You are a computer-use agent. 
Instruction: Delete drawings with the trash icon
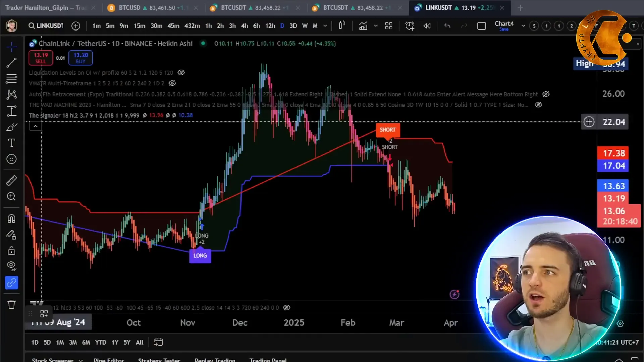(x=11, y=304)
